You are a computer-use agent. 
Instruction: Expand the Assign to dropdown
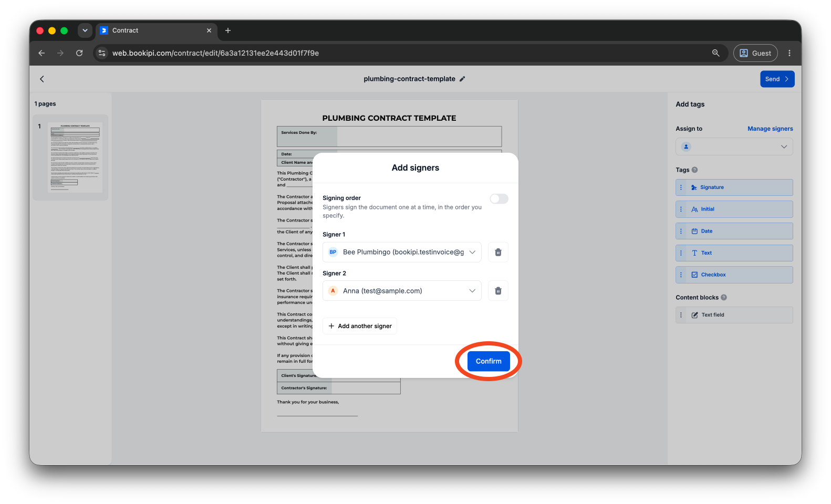pyautogui.click(x=734, y=146)
